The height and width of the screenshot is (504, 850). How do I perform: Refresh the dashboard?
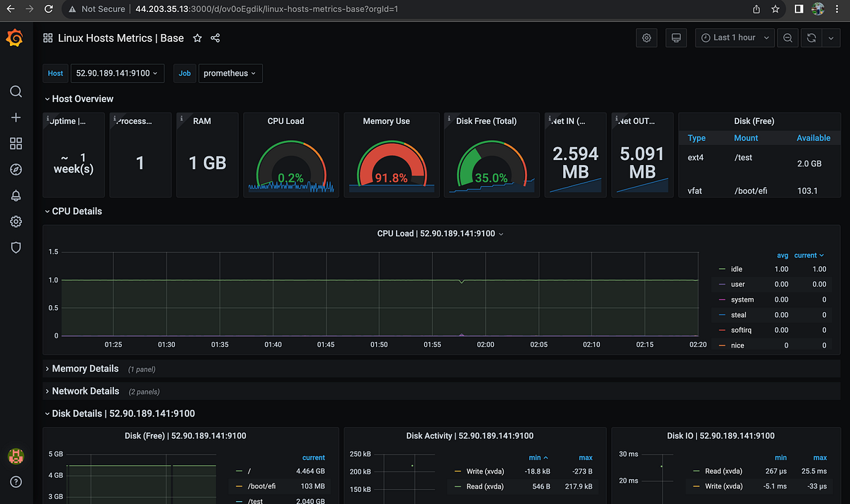810,38
